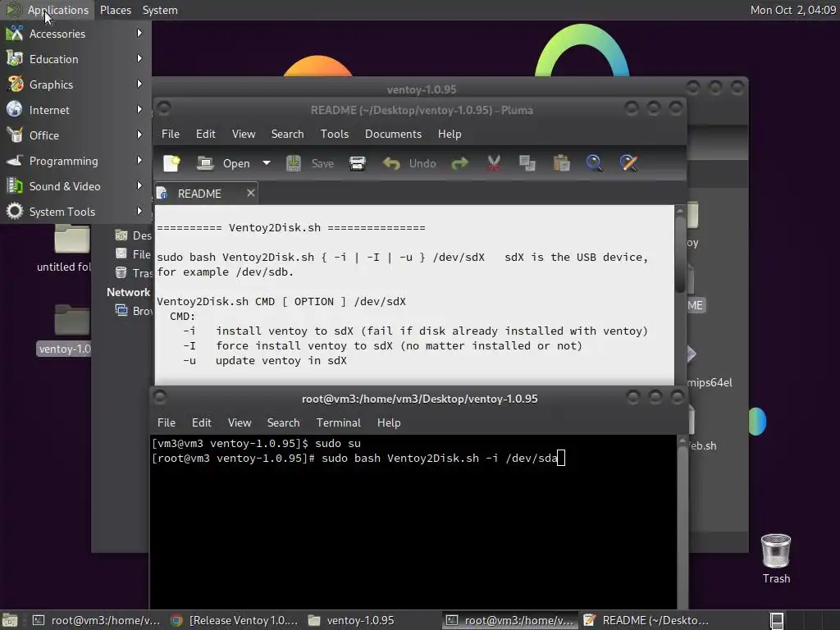Viewport: 840px width, 630px height.
Task: Click the Education category icon
Action: pyautogui.click(x=15, y=58)
